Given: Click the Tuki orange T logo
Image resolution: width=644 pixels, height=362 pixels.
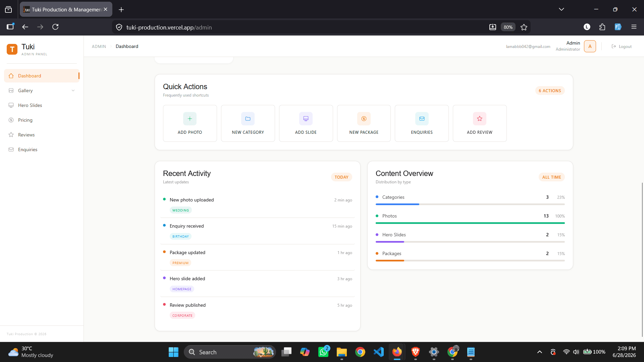Looking at the screenshot, I should point(12,49).
